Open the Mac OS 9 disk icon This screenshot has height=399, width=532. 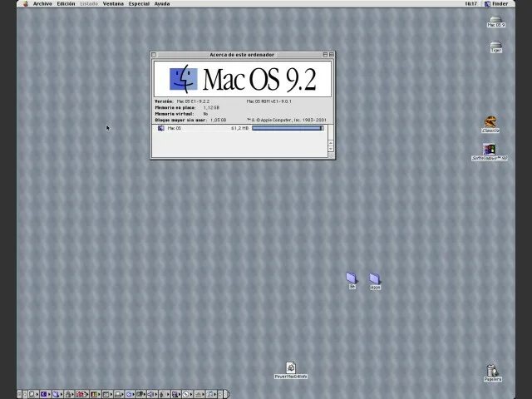coord(496,21)
